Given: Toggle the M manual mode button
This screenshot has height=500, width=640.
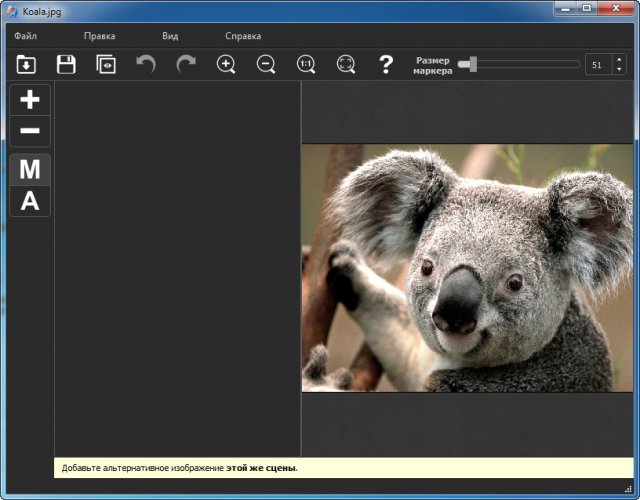Looking at the screenshot, I should tap(30, 170).
